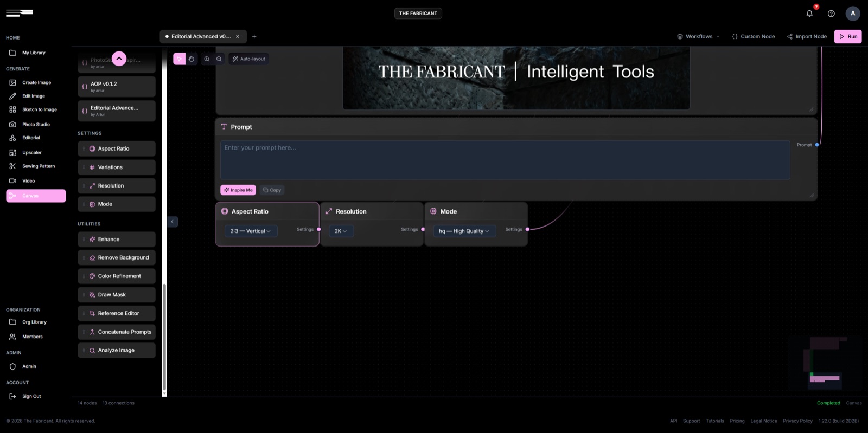Open the help question mark icon
The image size is (868, 433).
click(831, 14)
